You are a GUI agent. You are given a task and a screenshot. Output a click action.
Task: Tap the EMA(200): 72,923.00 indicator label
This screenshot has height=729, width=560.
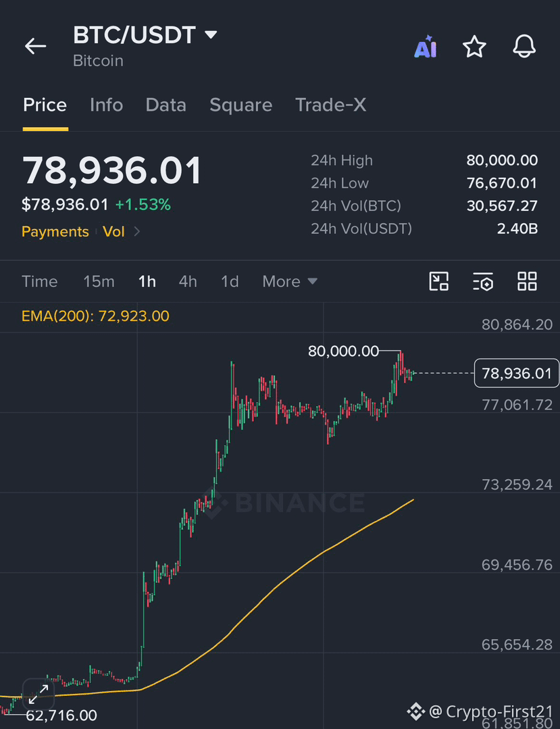point(95,316)
